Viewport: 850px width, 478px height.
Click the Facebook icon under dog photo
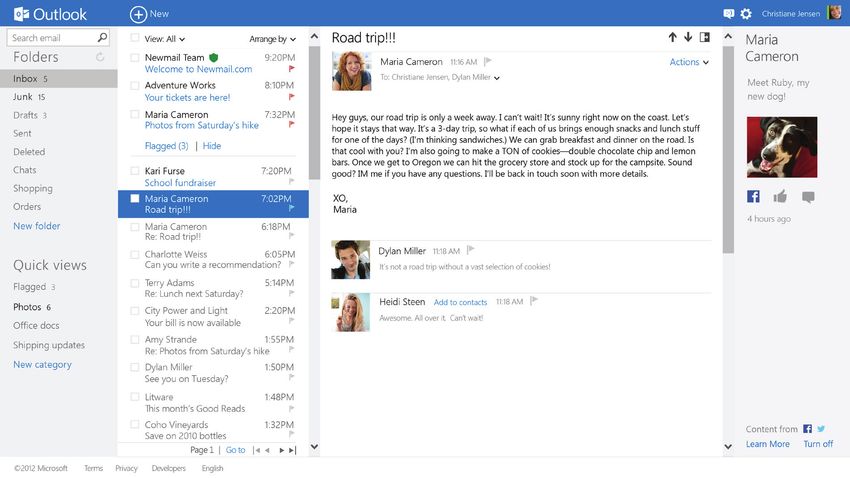click(753, 196)
